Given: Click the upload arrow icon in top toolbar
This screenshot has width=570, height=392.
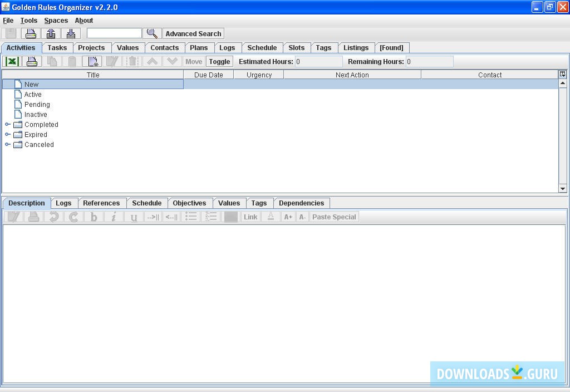Looking at the screenshot, I should point(51,33).
